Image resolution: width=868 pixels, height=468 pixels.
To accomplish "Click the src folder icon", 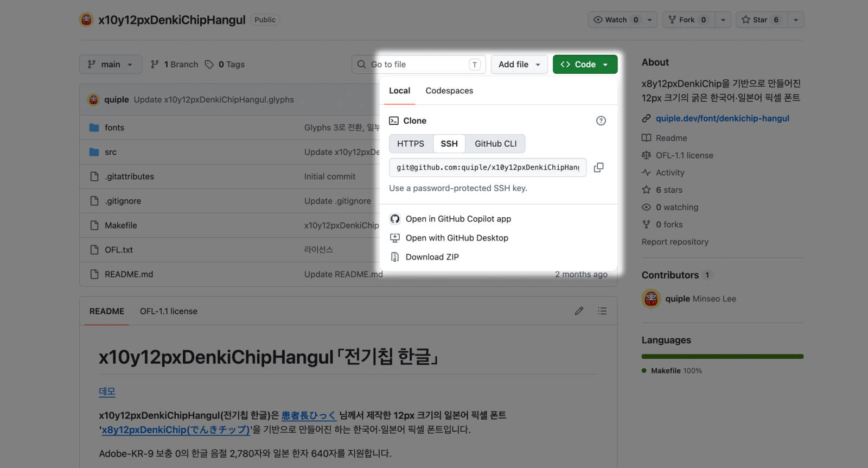I will click(94, 152).
